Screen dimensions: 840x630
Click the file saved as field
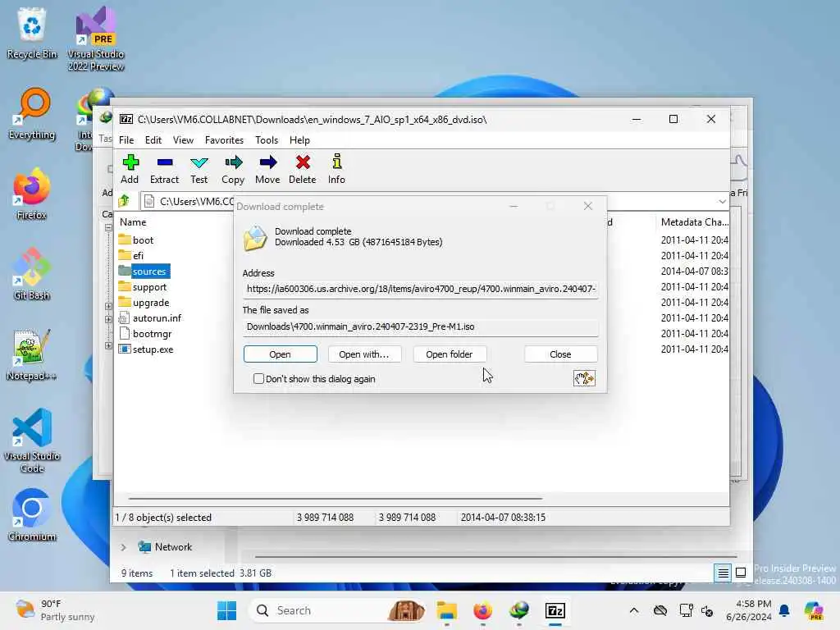click(421, 326)
